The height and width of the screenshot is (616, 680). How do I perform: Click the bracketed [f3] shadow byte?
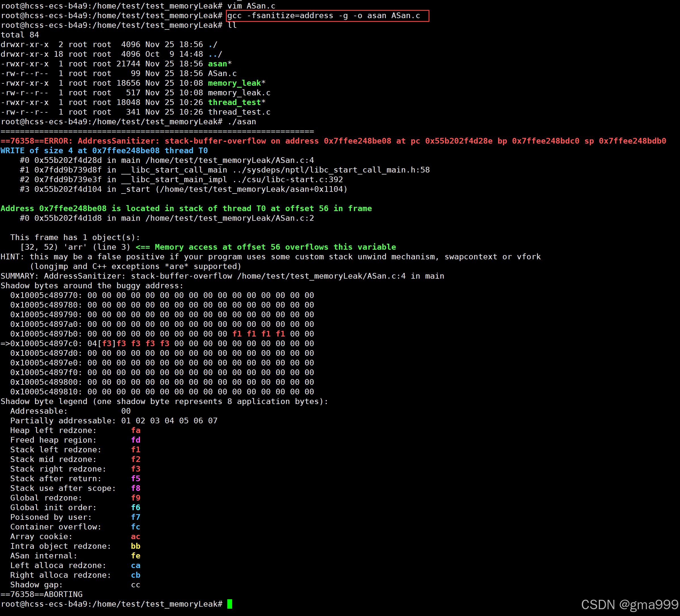click(x=107, y=344)
